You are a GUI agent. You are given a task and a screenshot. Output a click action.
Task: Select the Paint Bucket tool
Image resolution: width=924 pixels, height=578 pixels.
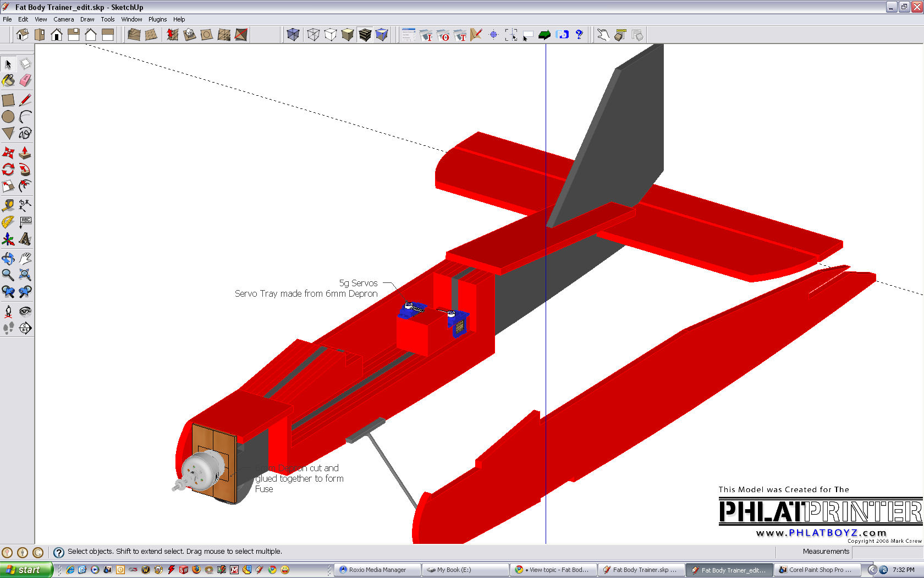[x=8, y=81]
